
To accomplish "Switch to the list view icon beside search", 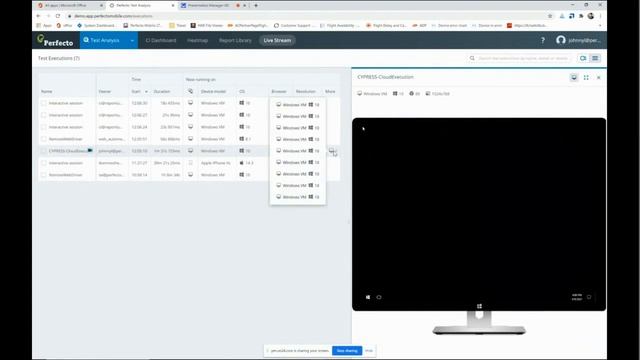I will click(x=595, y=58).
